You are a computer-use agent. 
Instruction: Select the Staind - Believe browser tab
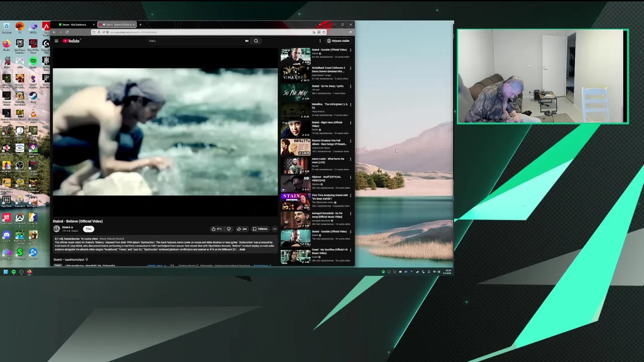[x=117, y=25]
